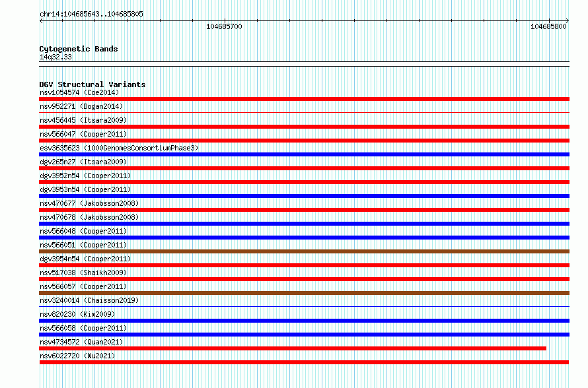588x388 pixels.
Task: Click the Cytogenetic Bands track title
Action: (79, 49)
